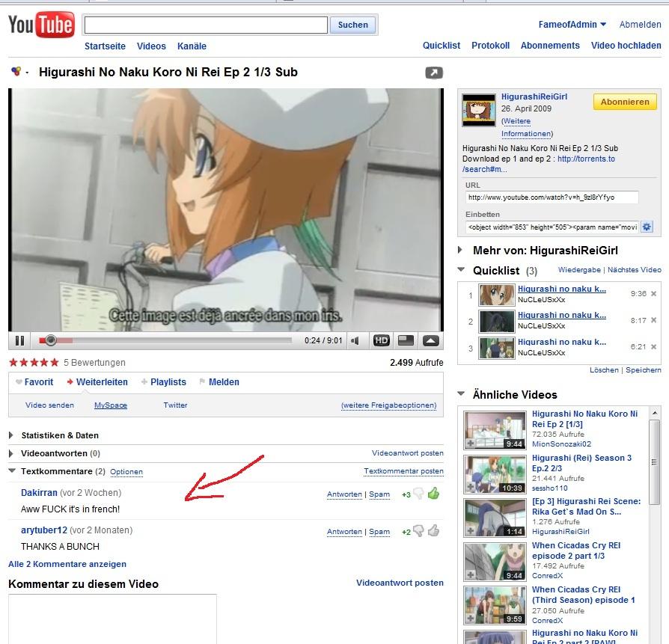
Task: Expand the Videoantworten section
Action: coord(11,453)
